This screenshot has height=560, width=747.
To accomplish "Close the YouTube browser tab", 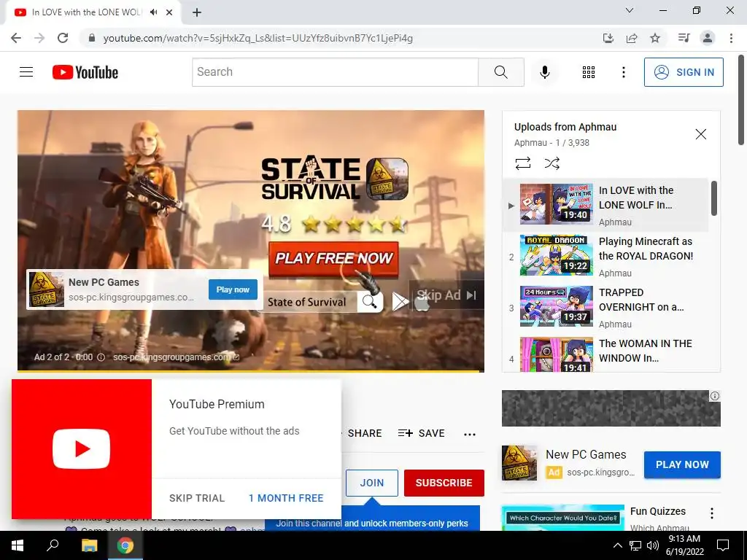I will [169, 12].
